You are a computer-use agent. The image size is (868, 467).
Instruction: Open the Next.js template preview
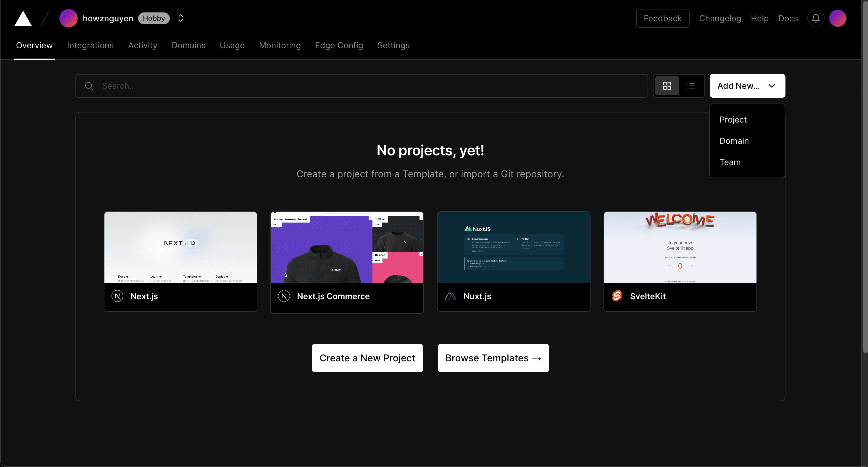[x=180, y=247]
